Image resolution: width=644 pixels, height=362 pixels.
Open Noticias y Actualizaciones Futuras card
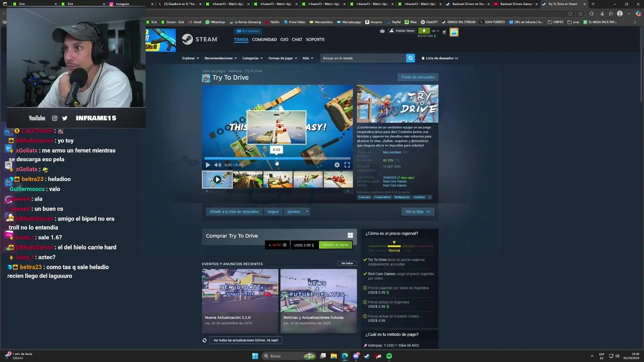pyautogui.click(x=318, y=301)
